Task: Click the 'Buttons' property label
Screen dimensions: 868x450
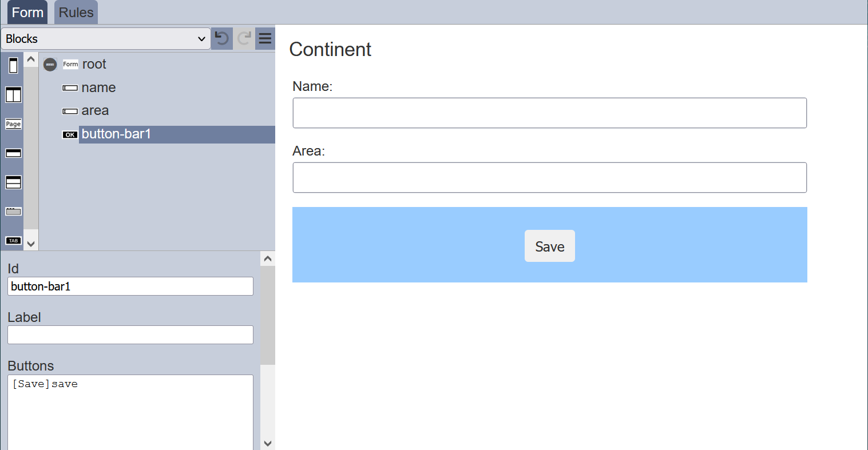Action: pos(31,366)
